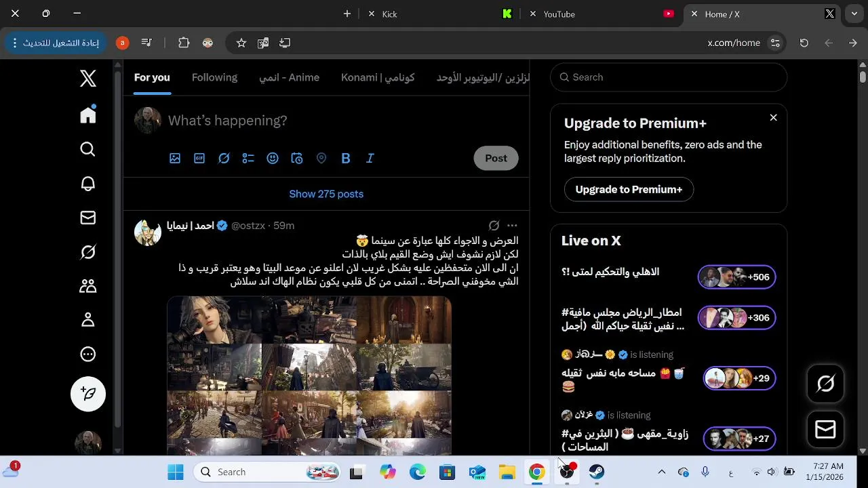
Task: Add a GIF to the post
Action: click(x=199, y=158)
